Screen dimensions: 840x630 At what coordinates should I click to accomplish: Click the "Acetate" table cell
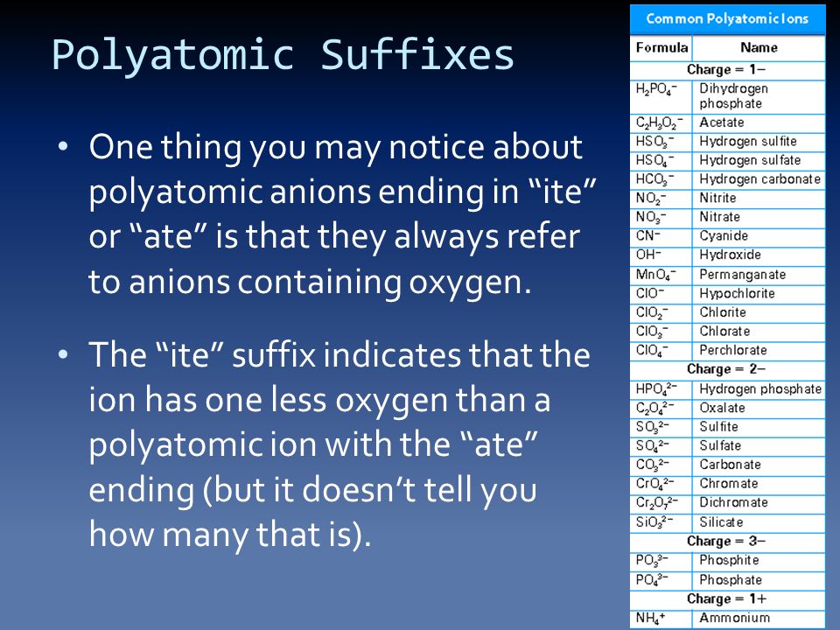click(x=759, y=122)
